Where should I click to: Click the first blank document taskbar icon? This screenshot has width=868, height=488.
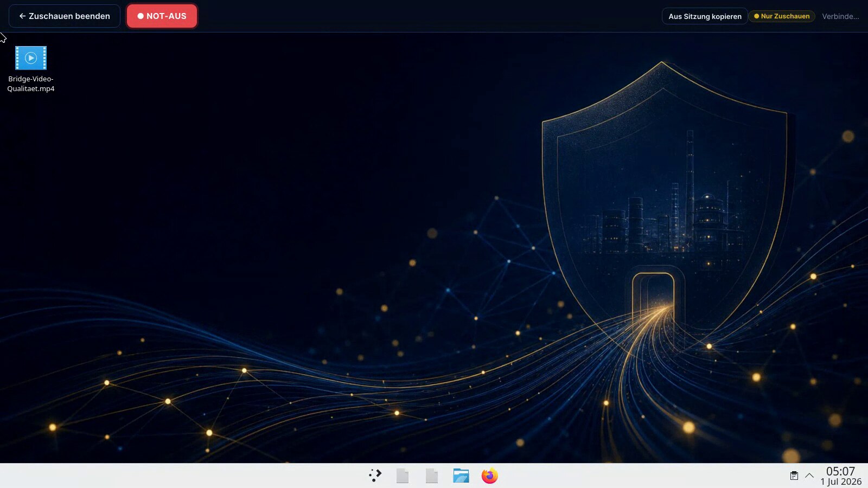(403, 476)
